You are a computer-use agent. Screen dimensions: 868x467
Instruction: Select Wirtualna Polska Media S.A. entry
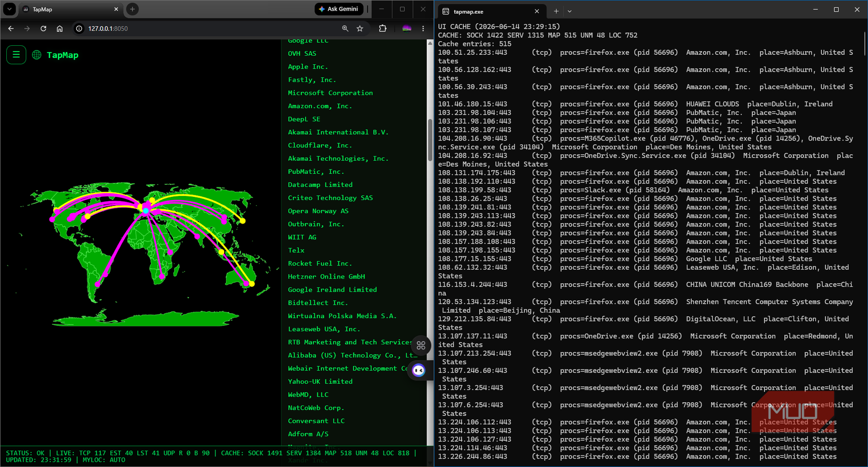coord(342,317)
